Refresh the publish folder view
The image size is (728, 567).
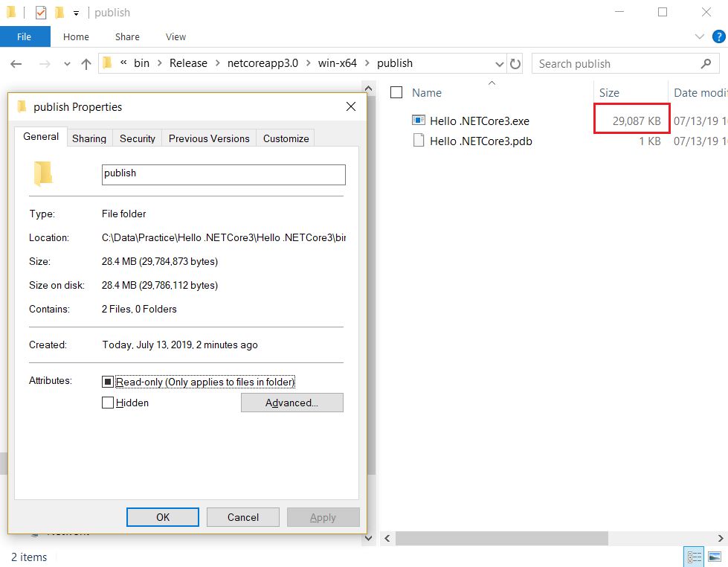tap(515, 64)
